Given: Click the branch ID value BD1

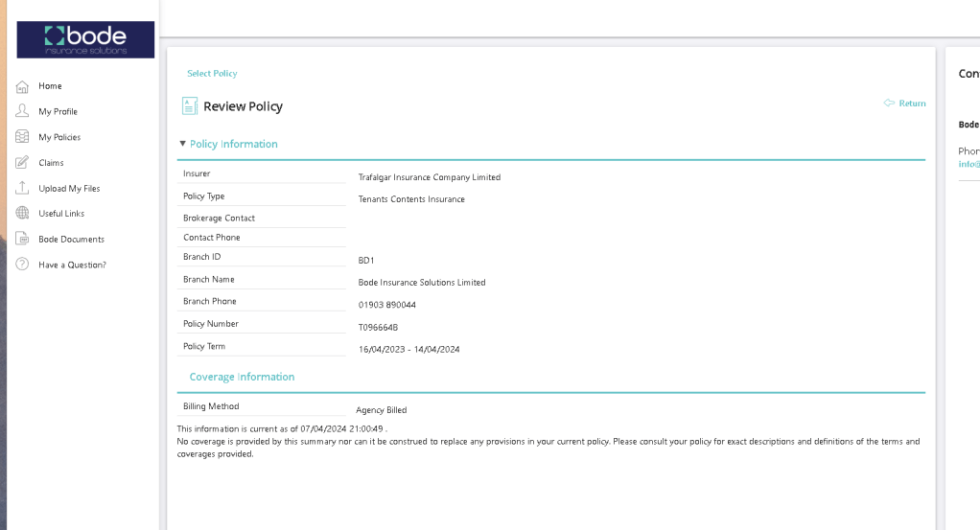Looking at the screenshot, I should tap(366, 260).
